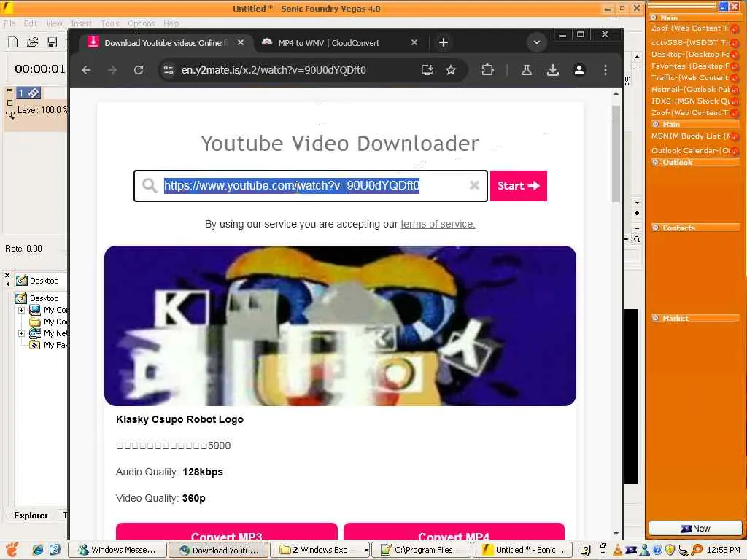The image size is (747, 560).
Task: Click the red icon beside cctv538 in sidebar
Action: click(735, 43)
